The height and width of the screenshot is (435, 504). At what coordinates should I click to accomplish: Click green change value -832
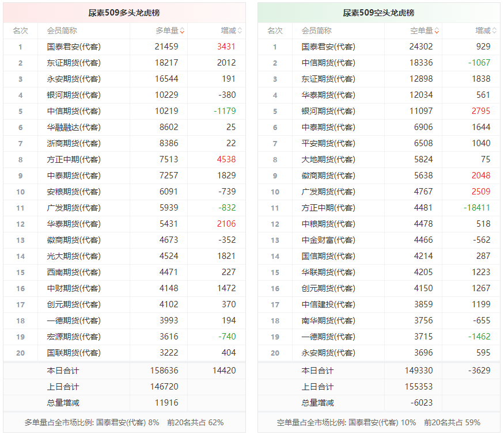[x=228, y=208]
